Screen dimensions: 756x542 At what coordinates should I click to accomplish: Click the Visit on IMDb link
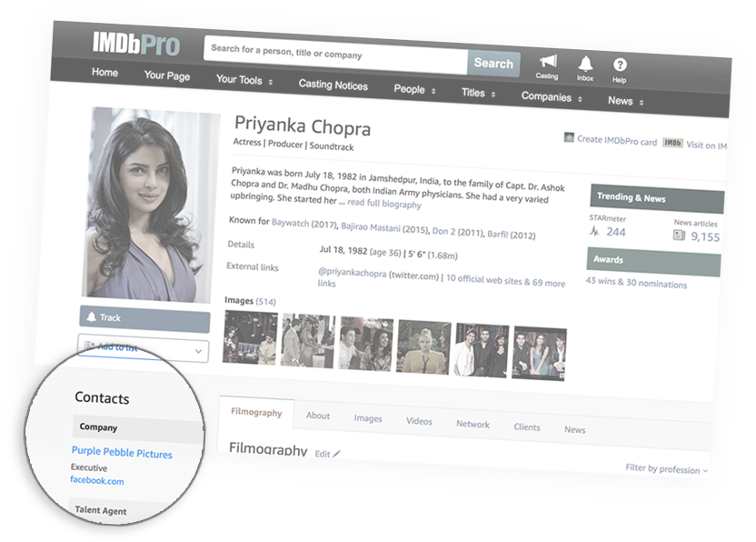coord(706,146)
